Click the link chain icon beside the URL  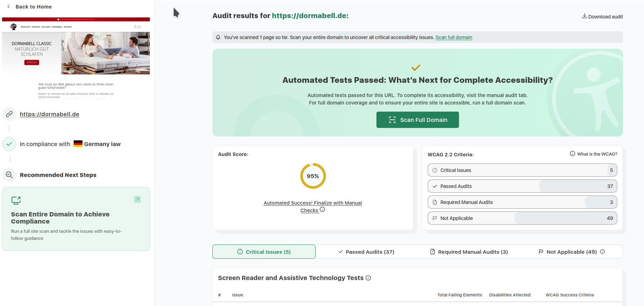pyautogui.click(x=9, y=114)
